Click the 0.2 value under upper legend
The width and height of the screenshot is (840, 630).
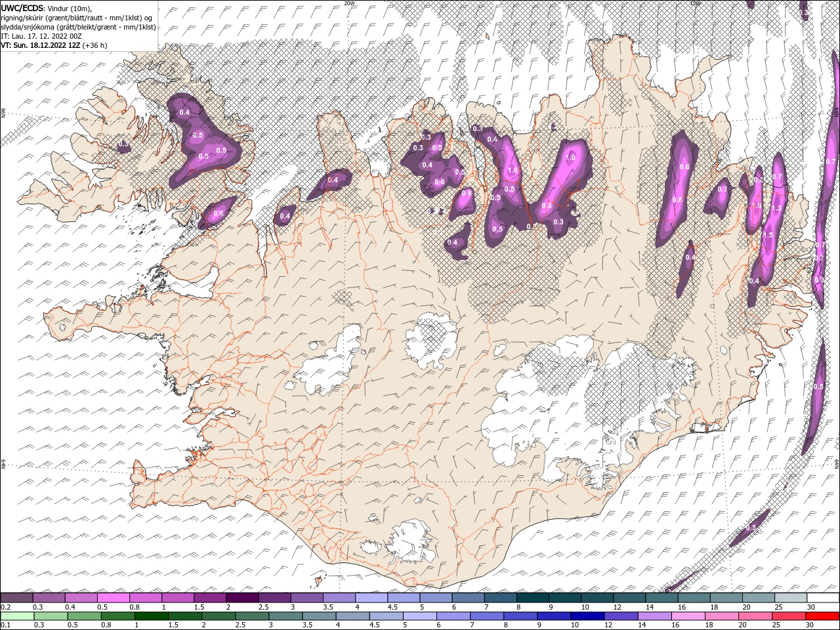[5, 607]
